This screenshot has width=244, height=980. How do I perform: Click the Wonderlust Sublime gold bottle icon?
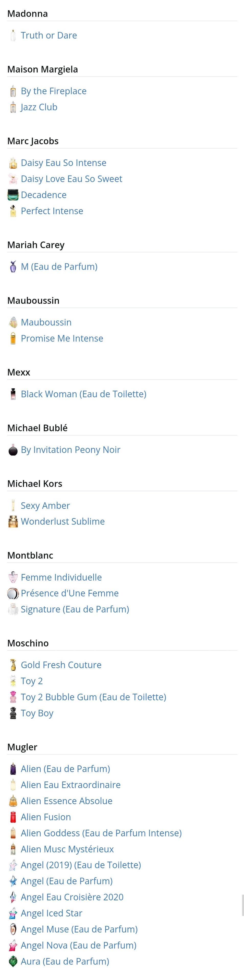click(13, 521)
